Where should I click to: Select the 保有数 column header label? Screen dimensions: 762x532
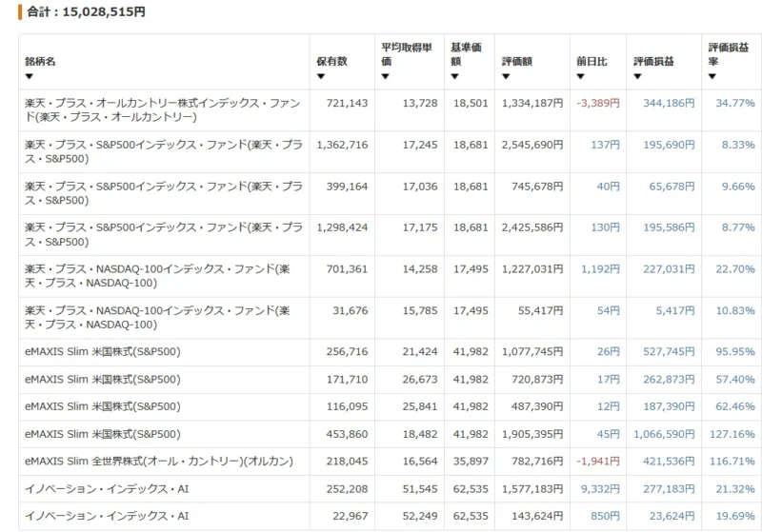331,62
